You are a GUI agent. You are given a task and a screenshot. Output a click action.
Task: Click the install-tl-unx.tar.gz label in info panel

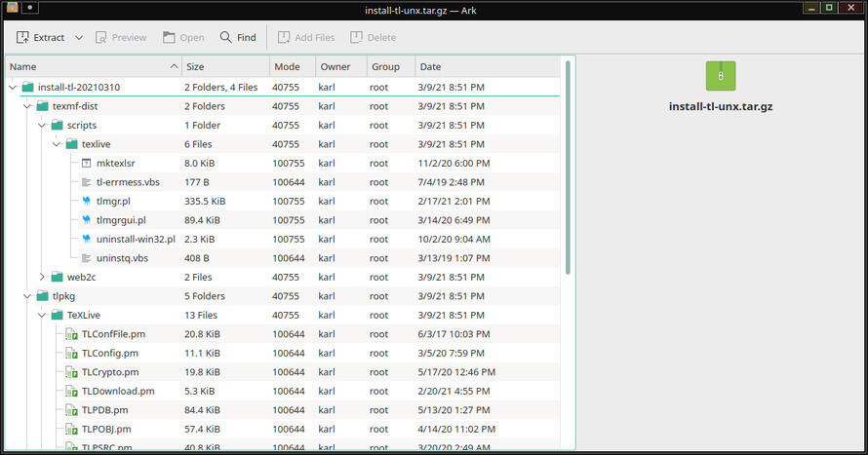[720, 107]
